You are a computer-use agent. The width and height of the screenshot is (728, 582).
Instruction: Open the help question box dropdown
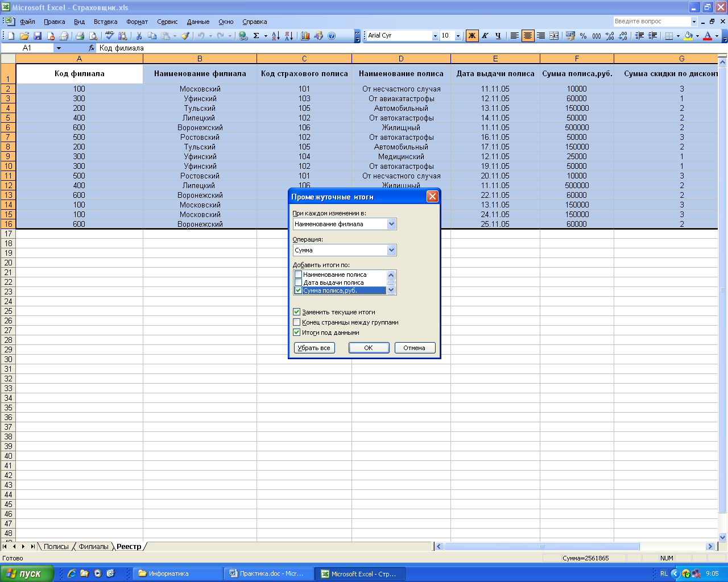coord(694,22)
